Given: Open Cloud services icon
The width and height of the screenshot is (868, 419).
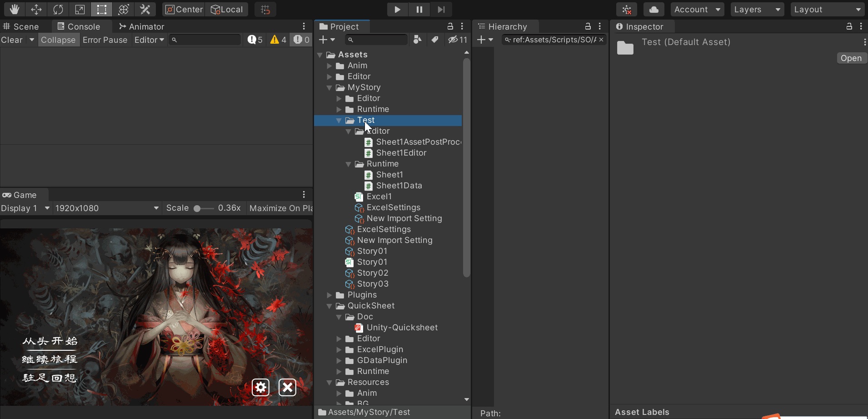Looking at the screenshot, I should click(x=654, y=9).
